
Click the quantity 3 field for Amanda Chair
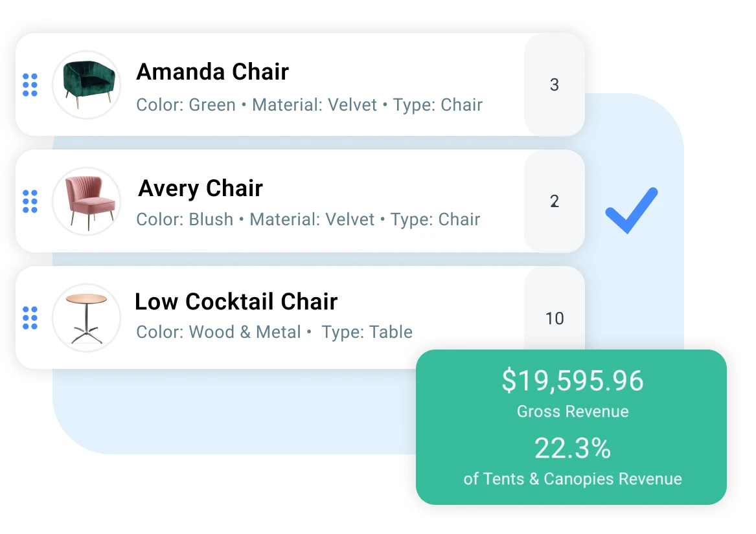554,85
